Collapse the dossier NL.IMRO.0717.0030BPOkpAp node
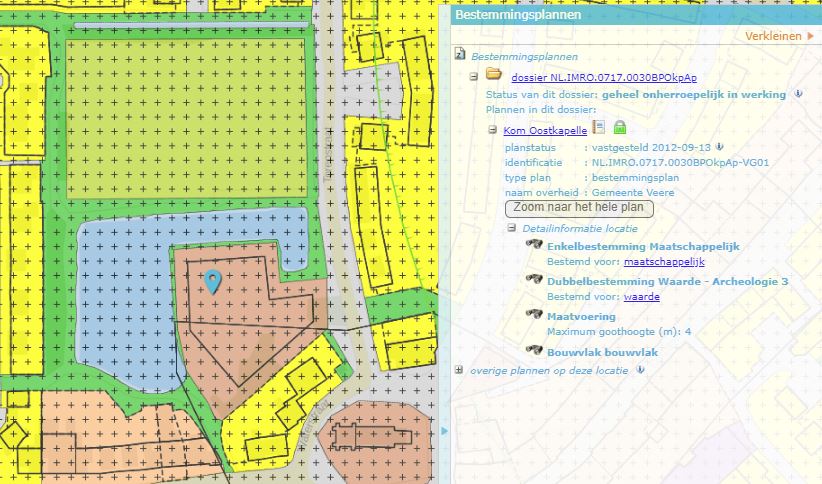 pyautogui.click(x=473, y=77)
